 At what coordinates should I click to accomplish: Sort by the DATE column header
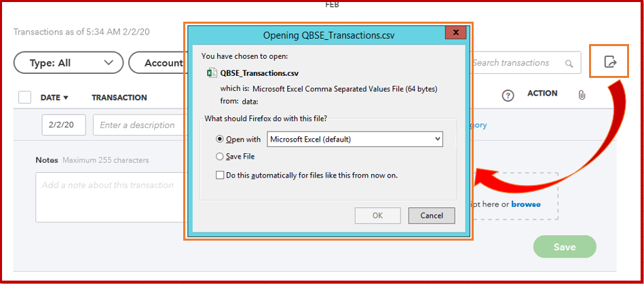tap(54, 98)
